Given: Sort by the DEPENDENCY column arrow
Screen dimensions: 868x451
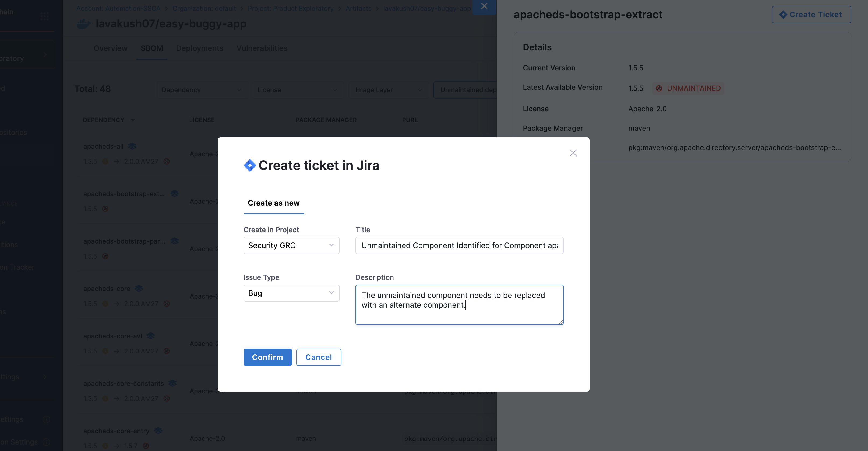Looking at the screenshot, I should [x=133, y=120].
